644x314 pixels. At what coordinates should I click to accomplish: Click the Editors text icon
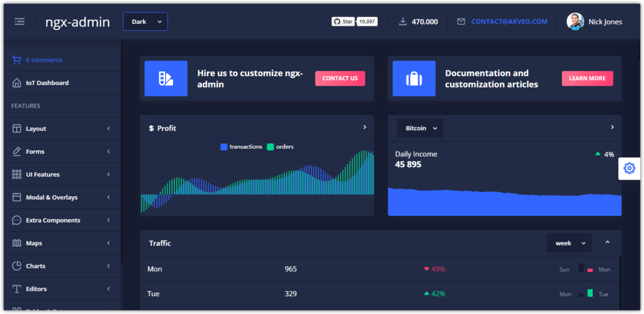(x=16, y=289)
